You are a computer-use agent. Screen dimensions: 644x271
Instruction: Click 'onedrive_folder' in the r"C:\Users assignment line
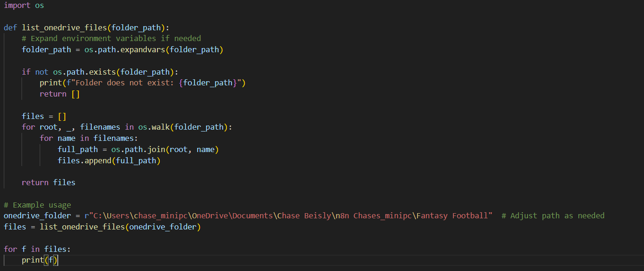pos(37,215)
